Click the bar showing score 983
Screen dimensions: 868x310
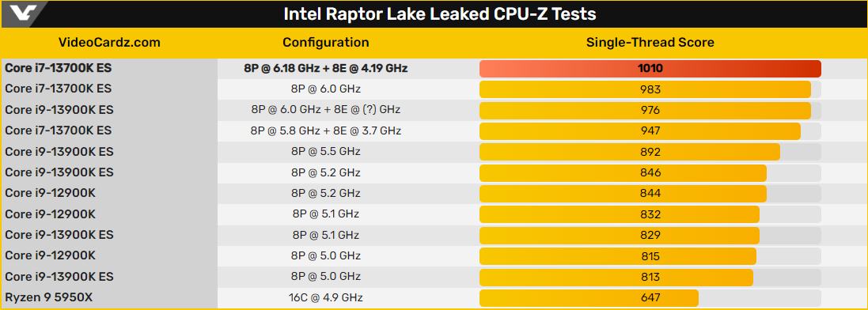645,89
